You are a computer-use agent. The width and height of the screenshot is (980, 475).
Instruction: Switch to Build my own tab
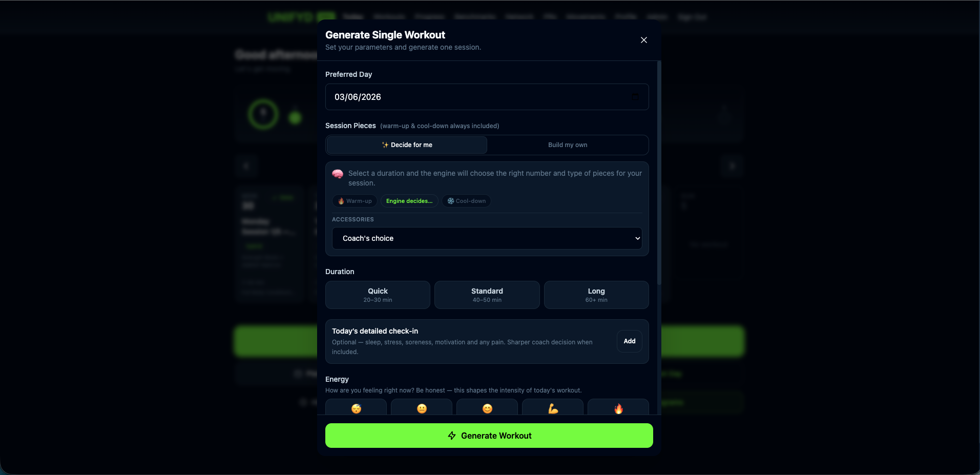[x=568, y=145]
